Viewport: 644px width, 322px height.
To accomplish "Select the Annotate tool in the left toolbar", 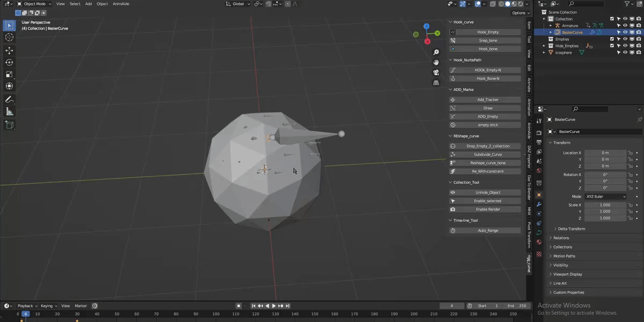I will [9, 99].
